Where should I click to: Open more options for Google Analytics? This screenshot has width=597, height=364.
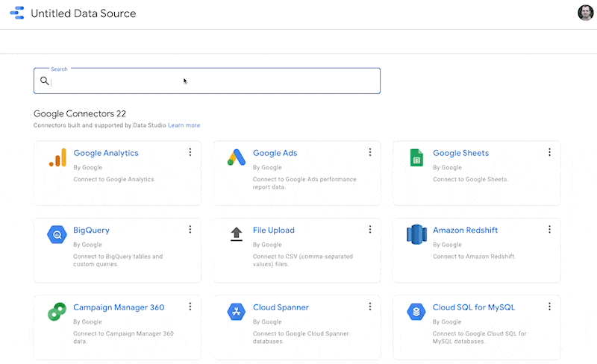click(190, 152)
